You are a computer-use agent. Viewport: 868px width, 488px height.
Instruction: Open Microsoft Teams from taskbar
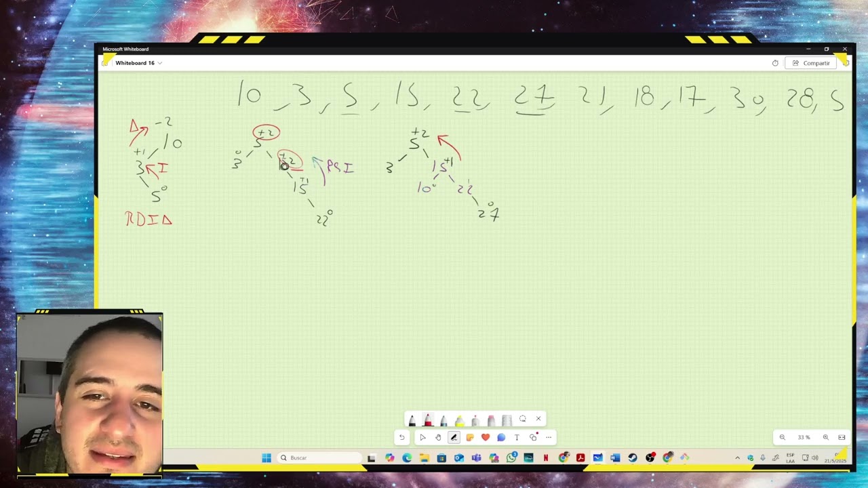point(477,458)
